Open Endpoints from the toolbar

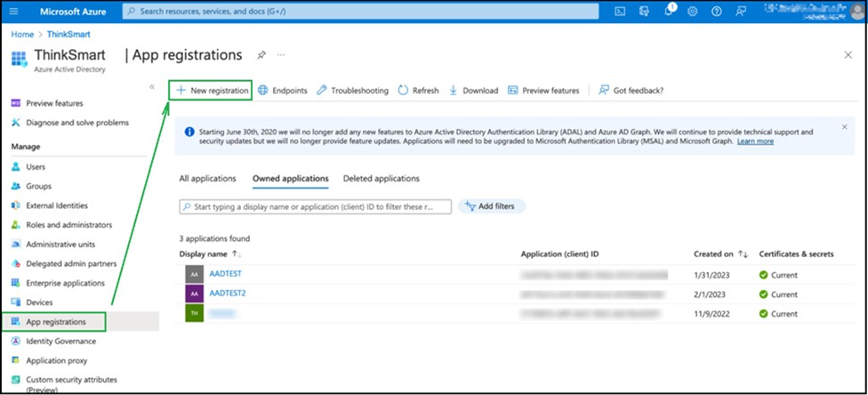click(282, 90)
